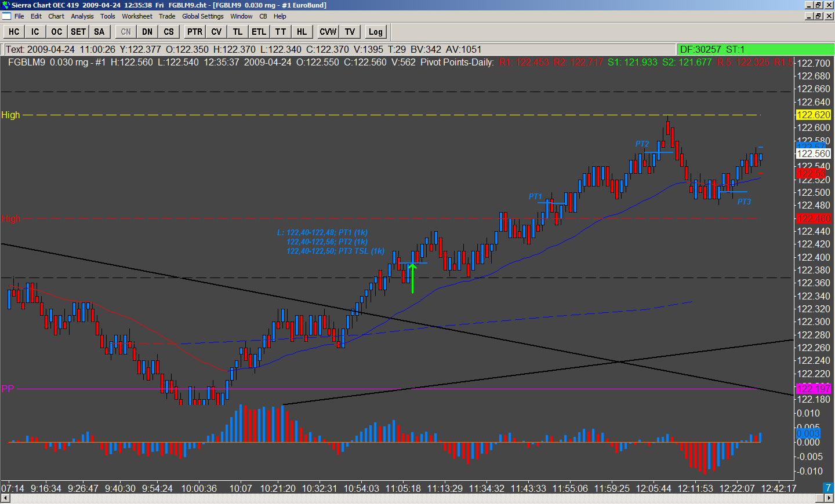Open the Log button in toolbar
The image size is (835, 504).
click(x=376, y=32)
